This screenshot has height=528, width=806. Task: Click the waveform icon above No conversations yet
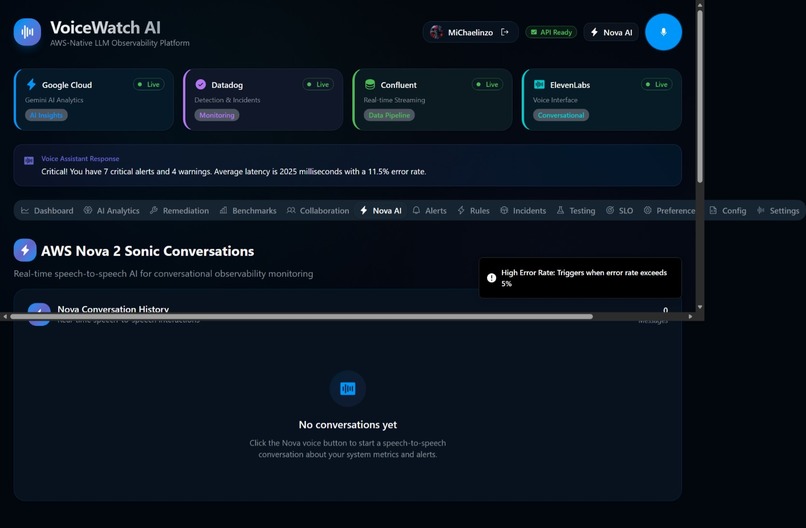pos(347,389)
